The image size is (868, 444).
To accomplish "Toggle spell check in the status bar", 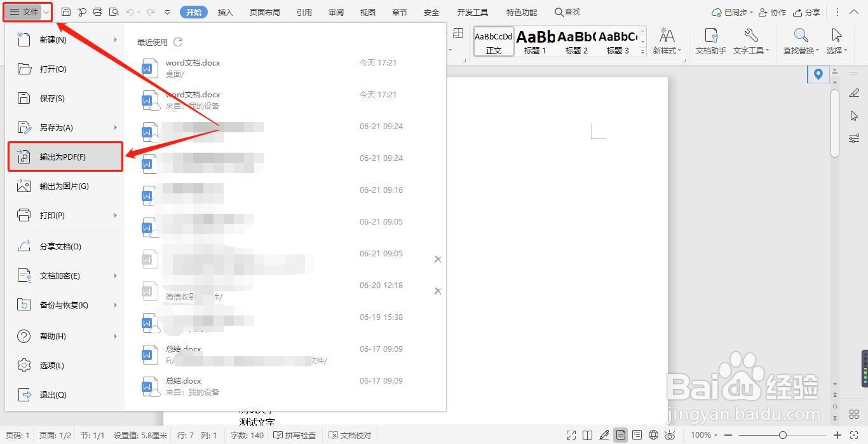I will (294, 435).
